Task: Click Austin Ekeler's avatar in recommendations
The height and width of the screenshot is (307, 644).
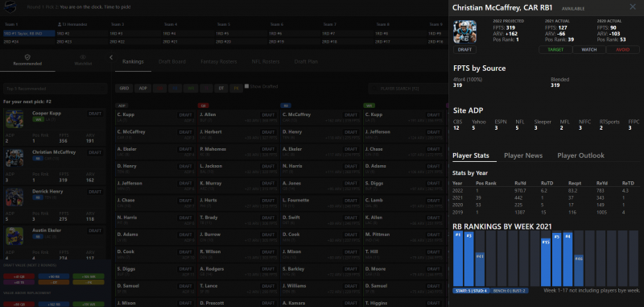Action: tap(14, 236)
